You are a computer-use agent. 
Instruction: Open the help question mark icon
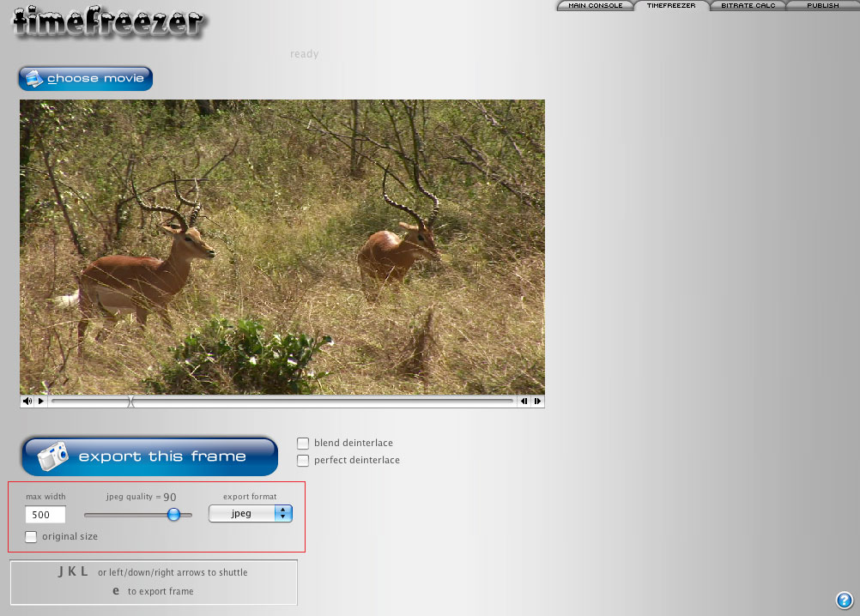[844, 600]
